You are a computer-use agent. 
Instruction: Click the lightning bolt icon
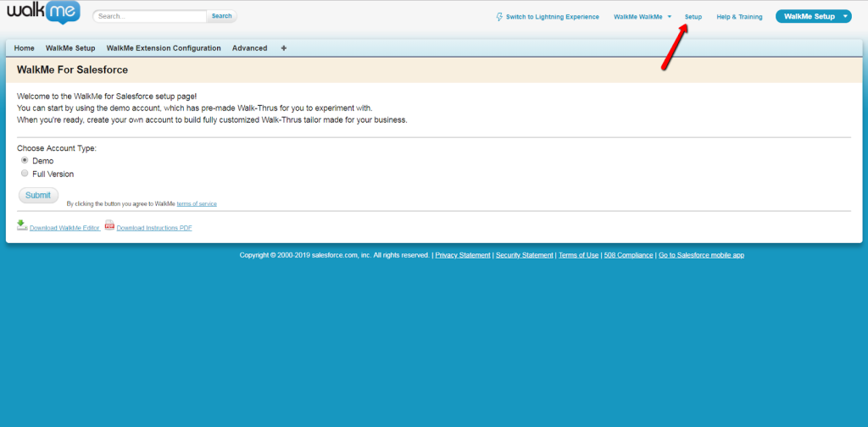coord(499,17)
